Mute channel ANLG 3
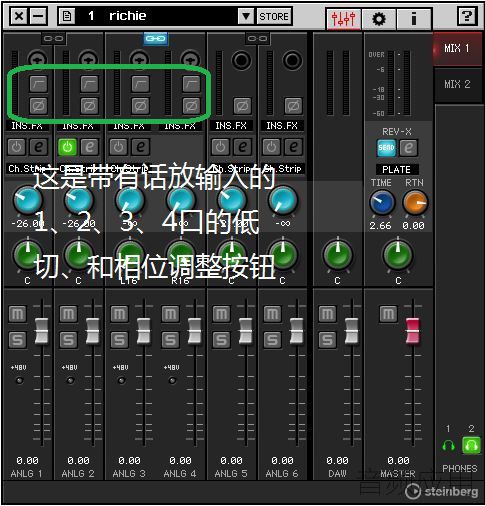 tap(119, 314)
